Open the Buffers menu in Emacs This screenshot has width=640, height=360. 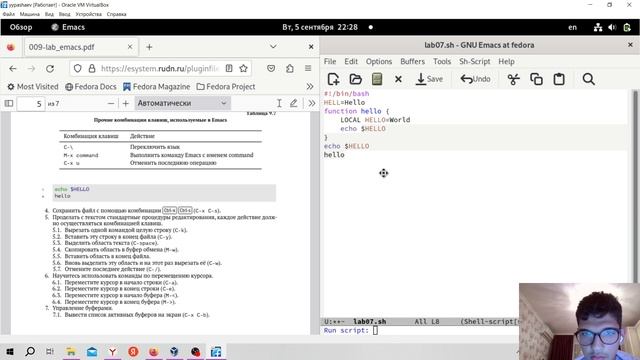pos(412,61)
